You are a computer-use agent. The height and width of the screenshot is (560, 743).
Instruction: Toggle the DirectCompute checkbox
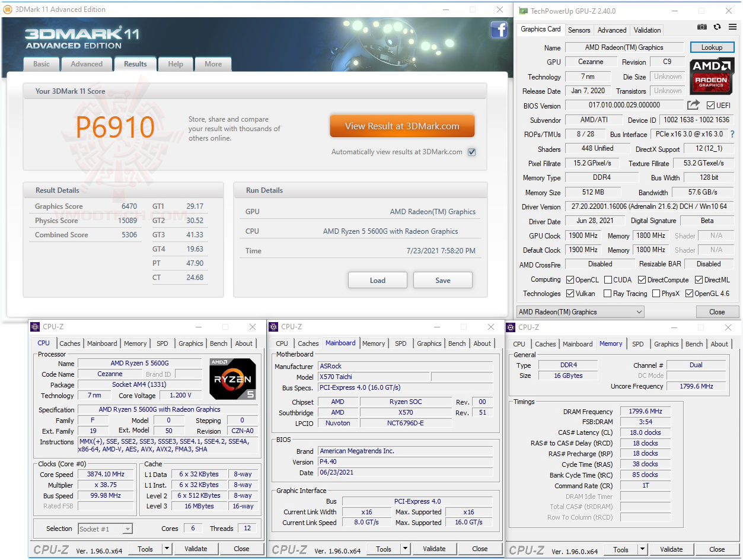point(642,279)
